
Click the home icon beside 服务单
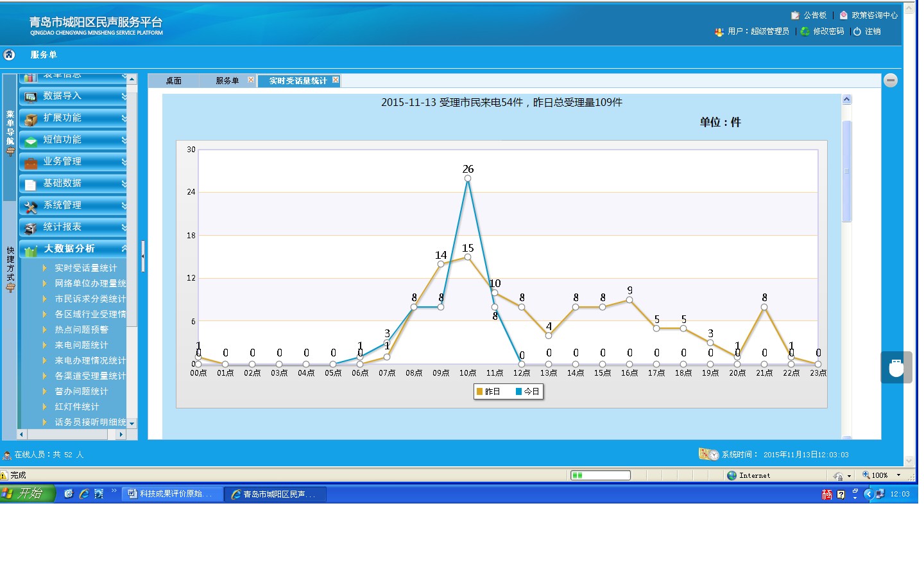click(x=10, y=55)
